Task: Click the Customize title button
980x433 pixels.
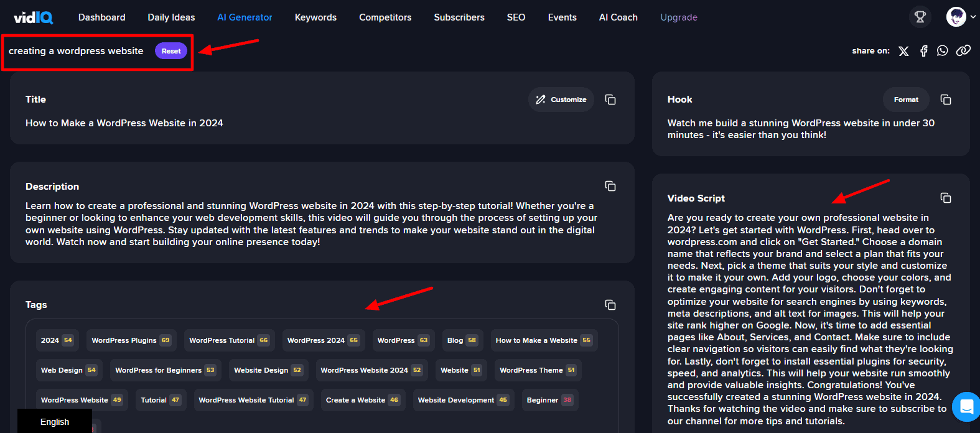Action: pyautogui.click(x=561, y=100)
